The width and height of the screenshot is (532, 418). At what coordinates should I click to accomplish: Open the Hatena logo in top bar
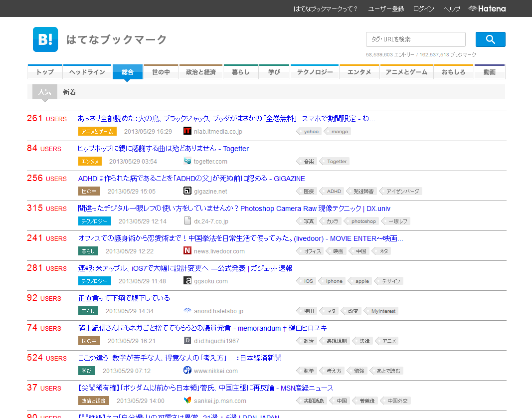[x=487, y=9]
